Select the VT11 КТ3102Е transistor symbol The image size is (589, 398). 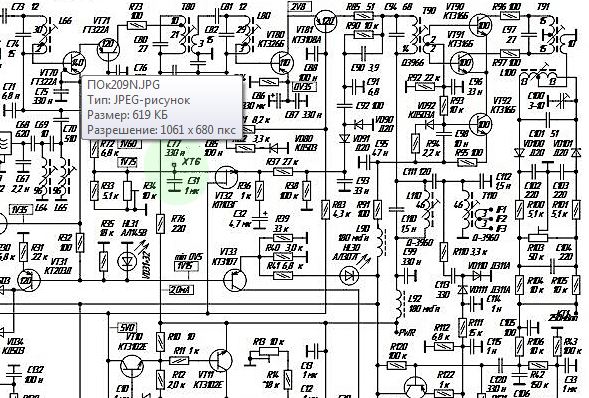pos(221,360)
